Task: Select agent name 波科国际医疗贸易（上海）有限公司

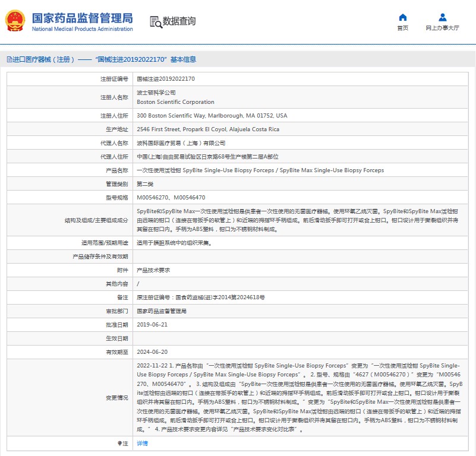Action: point(181,143)
